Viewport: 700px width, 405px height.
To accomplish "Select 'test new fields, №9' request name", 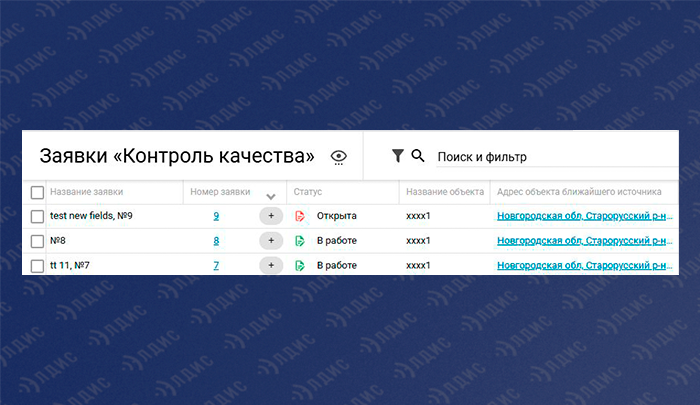I will point(91,216).
